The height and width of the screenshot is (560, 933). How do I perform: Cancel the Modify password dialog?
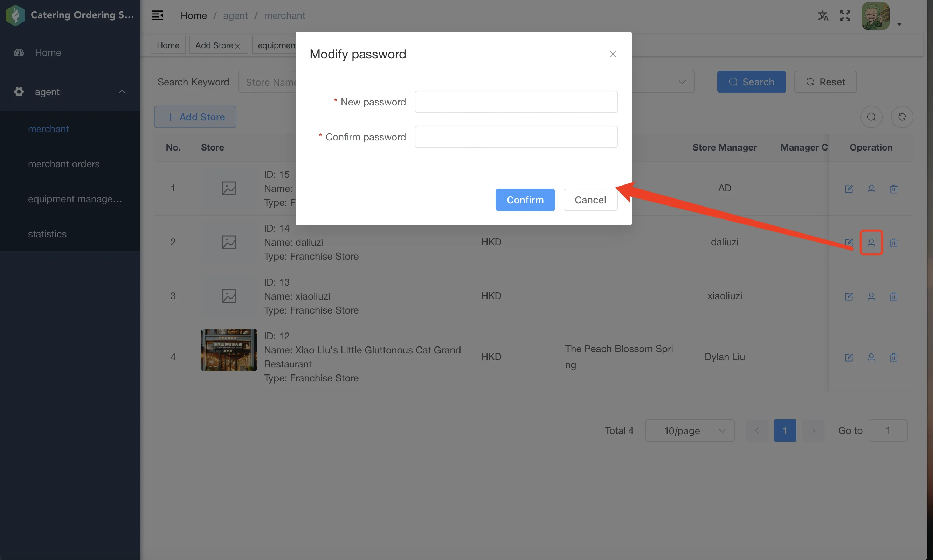(590, 199)
